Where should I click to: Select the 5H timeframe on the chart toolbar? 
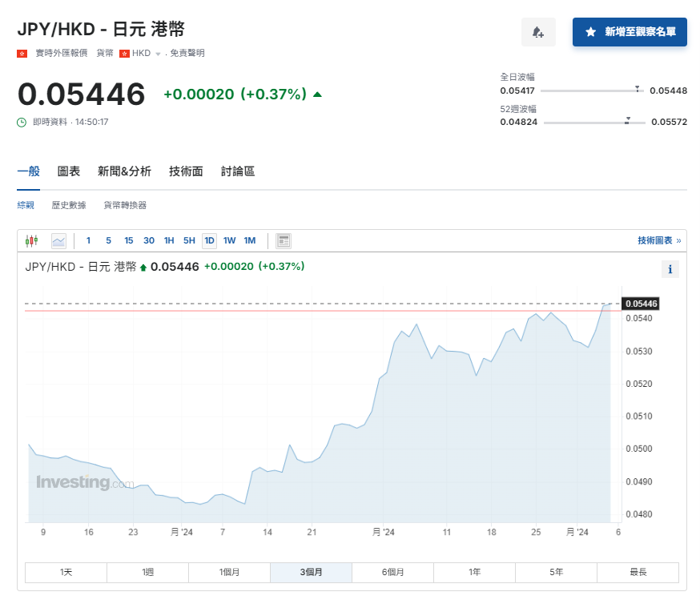tap(189, 240)
